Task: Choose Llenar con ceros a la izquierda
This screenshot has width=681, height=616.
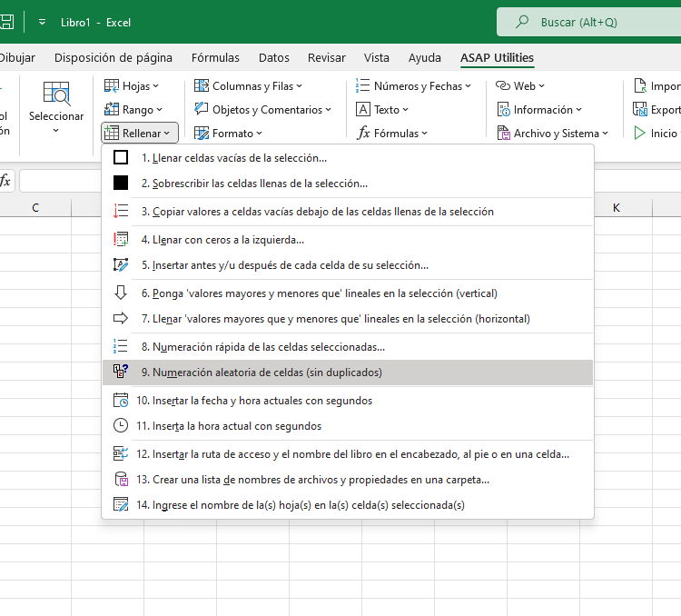Action: tap(348, 240)
